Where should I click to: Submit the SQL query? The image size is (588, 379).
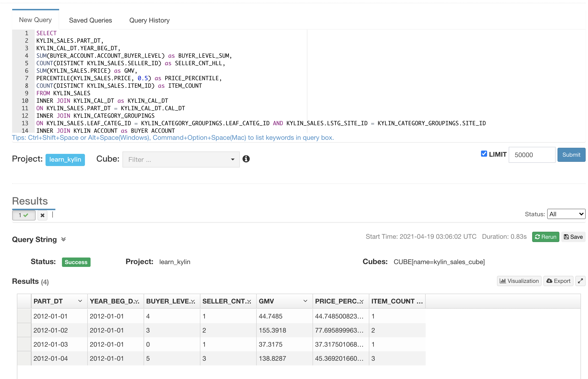571,155
